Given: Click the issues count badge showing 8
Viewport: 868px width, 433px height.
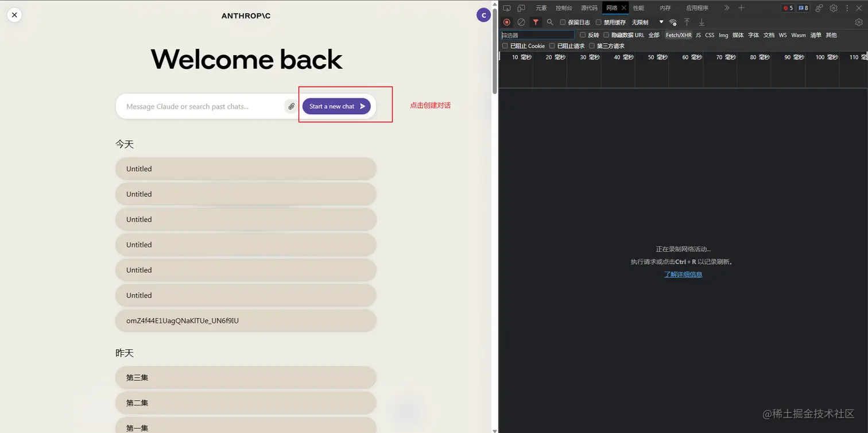Looking at the screenshot, I should click(x=803, y=8).
